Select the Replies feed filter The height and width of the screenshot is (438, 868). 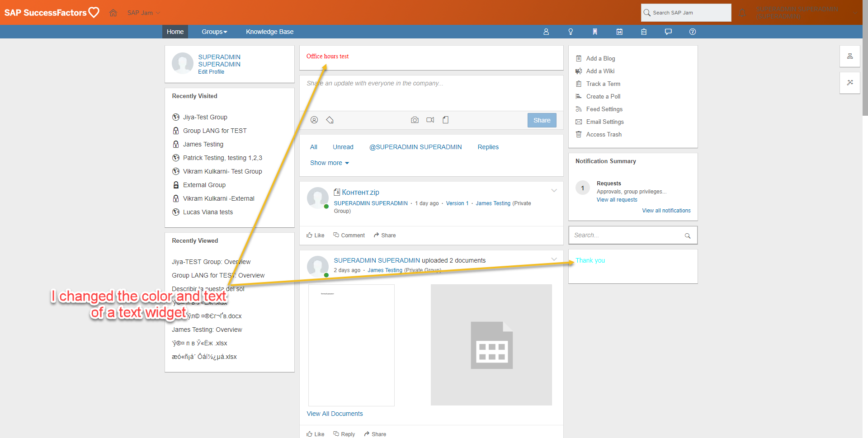click(488, 147)
